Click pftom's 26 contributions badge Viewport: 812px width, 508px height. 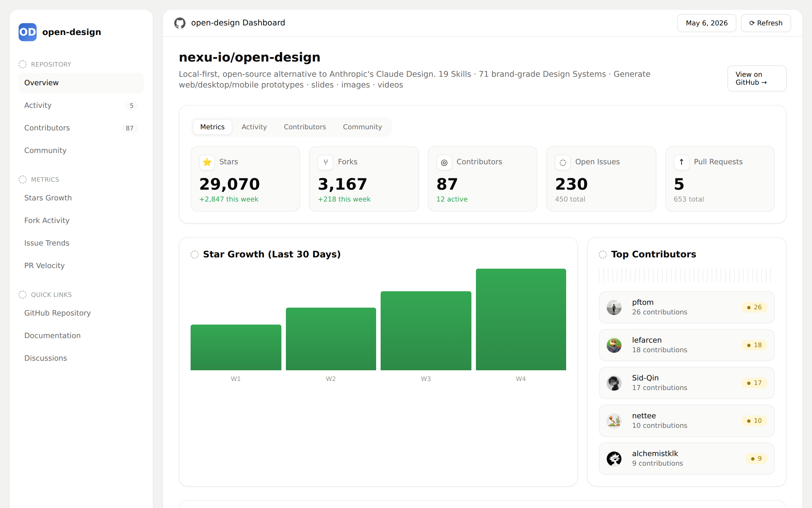pyautogui.click(x=754, y=307)
